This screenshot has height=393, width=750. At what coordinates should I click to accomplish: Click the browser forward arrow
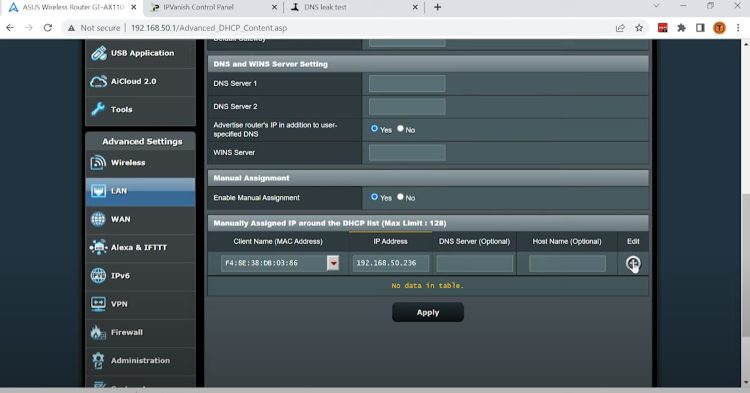(29, 28)
